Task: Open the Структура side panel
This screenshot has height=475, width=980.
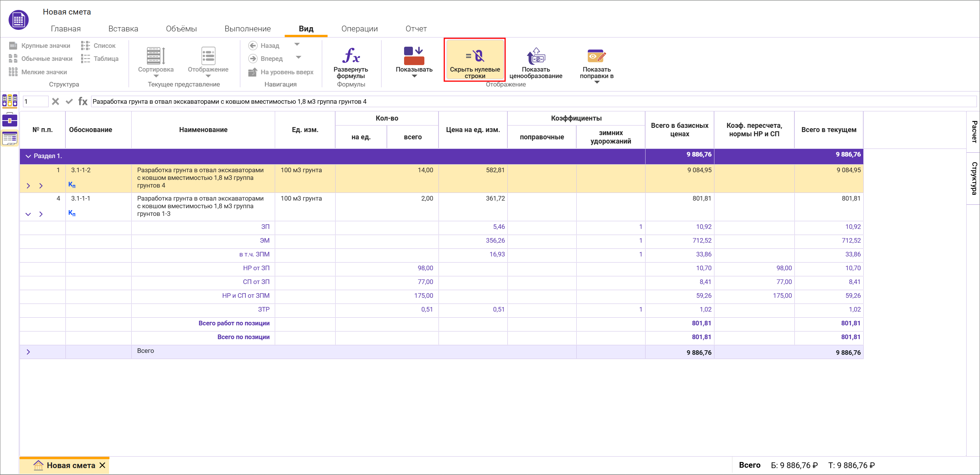Action: pyautogui.click(x=973, y=178)
